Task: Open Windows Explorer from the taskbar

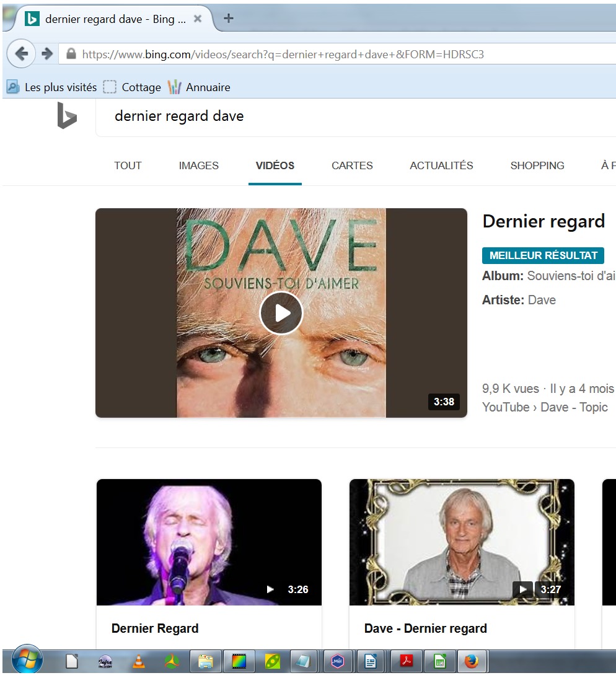Action: click(x=205, y=661)
